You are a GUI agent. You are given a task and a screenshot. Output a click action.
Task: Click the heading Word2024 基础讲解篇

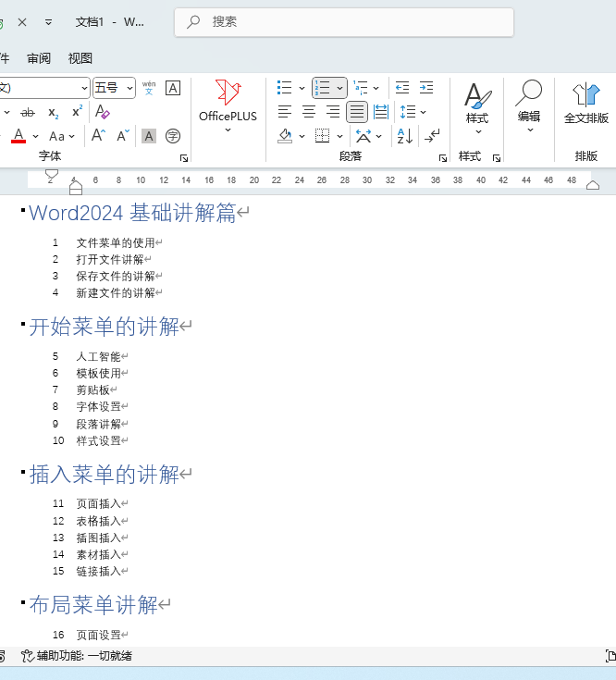(132, 213)
